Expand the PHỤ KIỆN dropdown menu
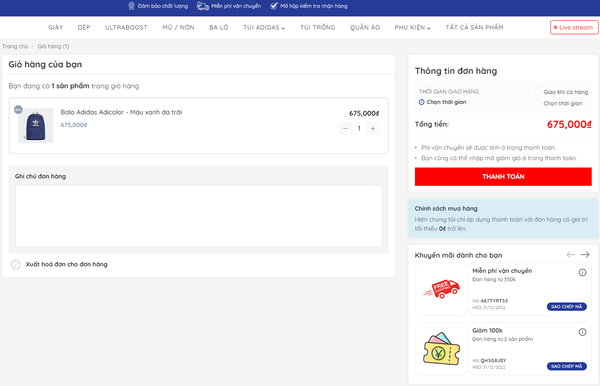The width and height of the screenshot is (600, 386). pos(412,28)
